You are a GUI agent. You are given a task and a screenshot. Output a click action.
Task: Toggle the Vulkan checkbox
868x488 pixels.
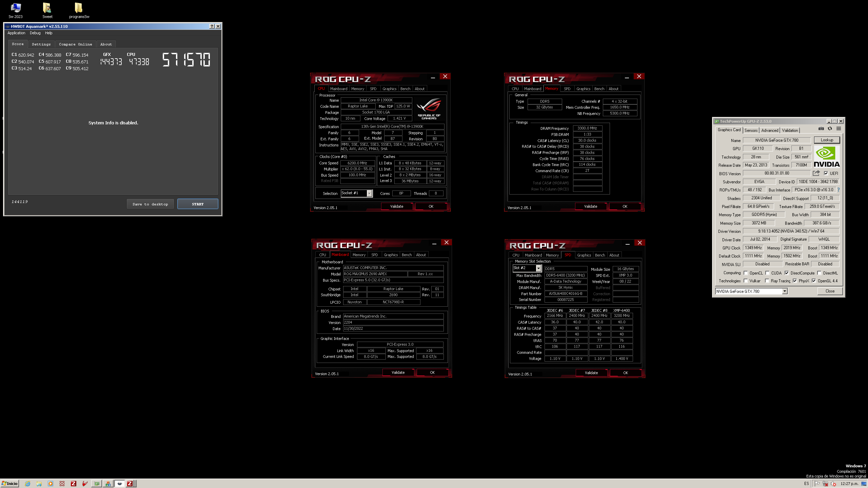click(x=746, y=281)
